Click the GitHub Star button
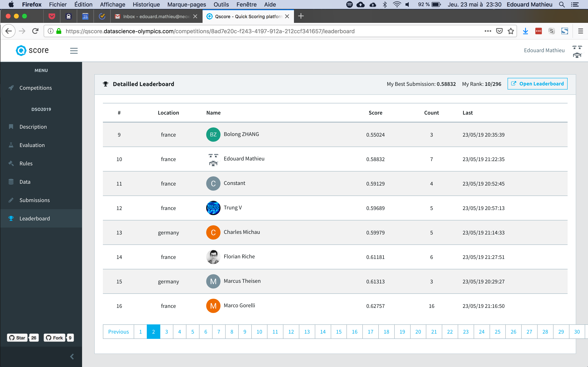Screen dimensions: 588x367 click(17, 338)
